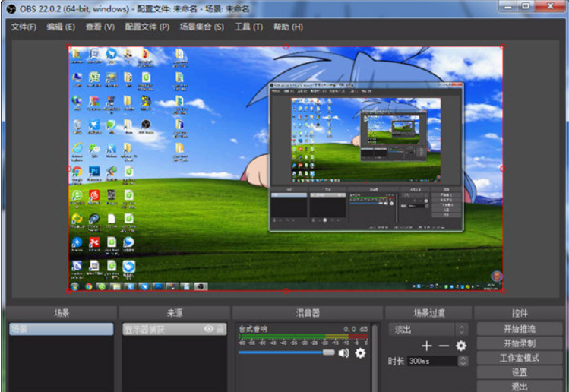This screenshot has height=392, width=569.
Task: Click OBS Studio desktop icon in preview
Action: pos(146,125)
